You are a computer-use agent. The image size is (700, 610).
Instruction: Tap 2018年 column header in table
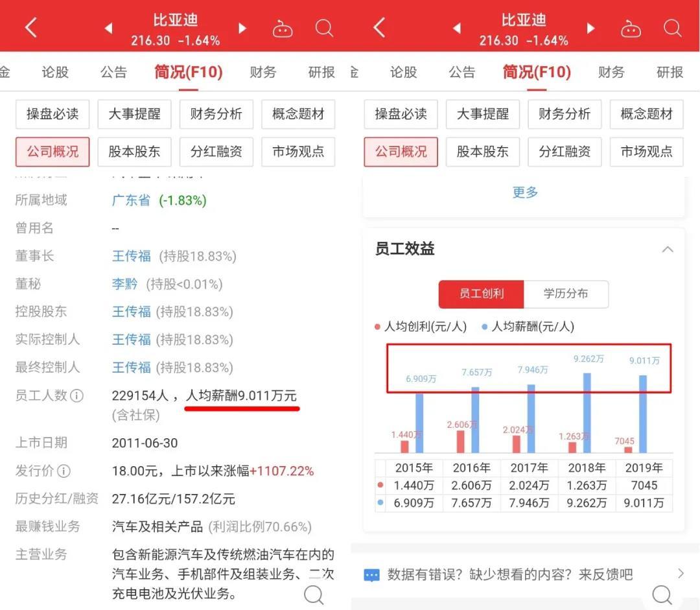point(587,468)
